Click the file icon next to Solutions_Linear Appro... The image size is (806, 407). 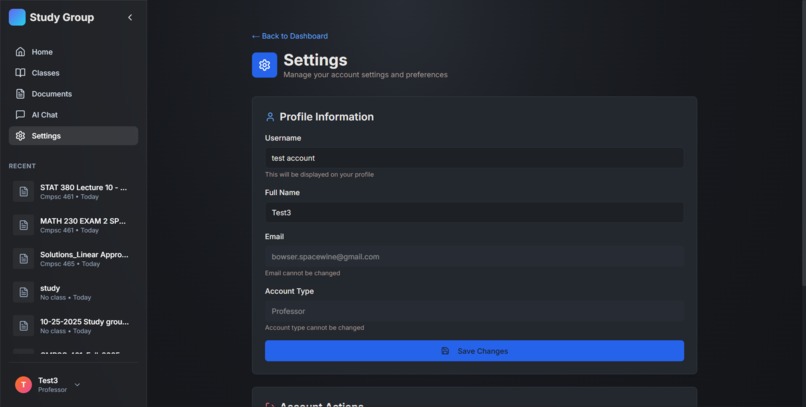pos(24,258)
